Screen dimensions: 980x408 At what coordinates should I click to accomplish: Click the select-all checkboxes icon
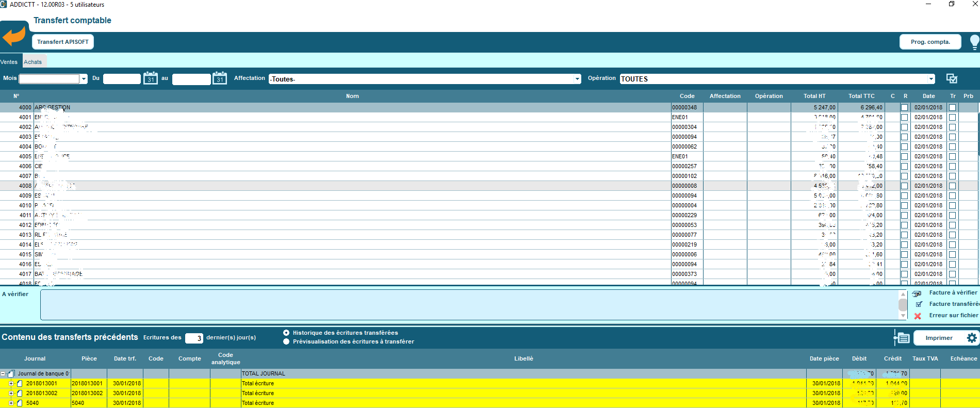[952, 78]
